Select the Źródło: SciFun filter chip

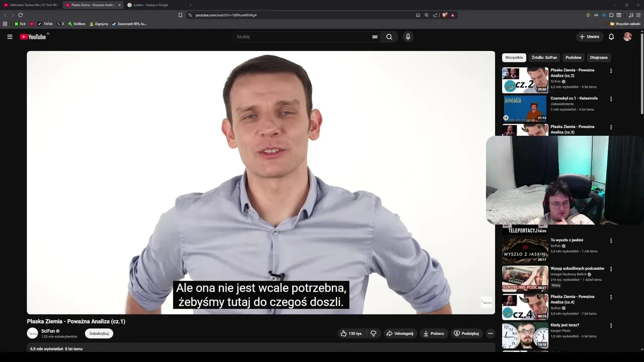point(544,57)
